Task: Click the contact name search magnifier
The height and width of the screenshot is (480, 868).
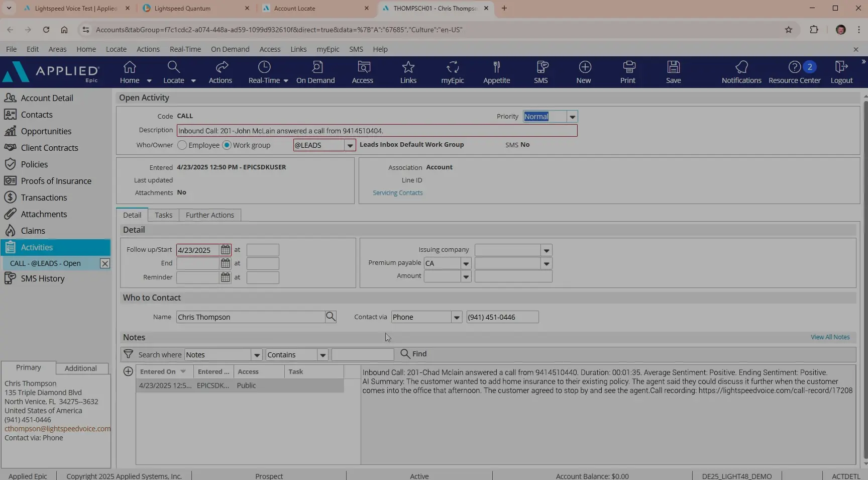Action: (x=331, y=317)
